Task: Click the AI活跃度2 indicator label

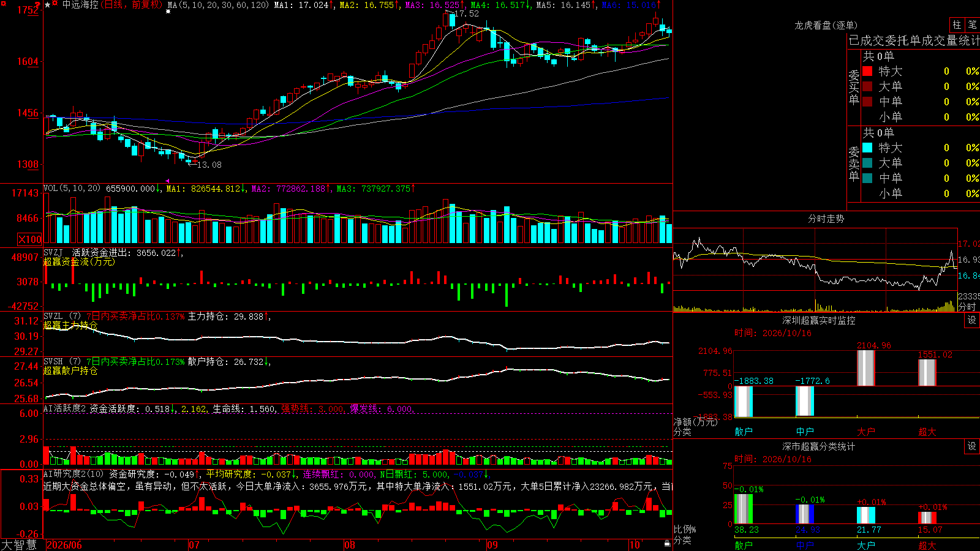Action: (65, 408)
